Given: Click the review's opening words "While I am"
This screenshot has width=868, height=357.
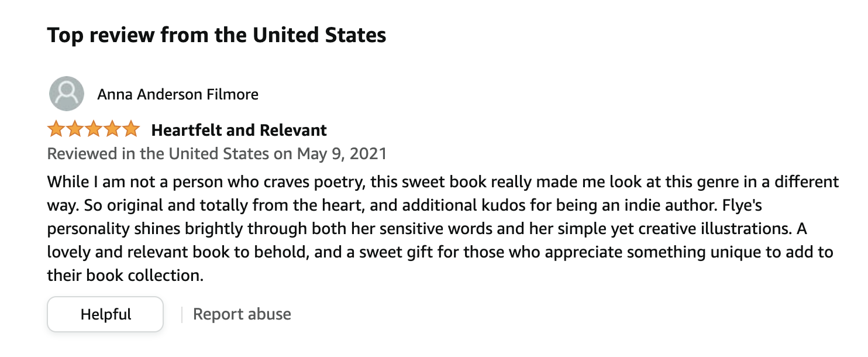Looking at the screenshot, I should pos(81,181).
